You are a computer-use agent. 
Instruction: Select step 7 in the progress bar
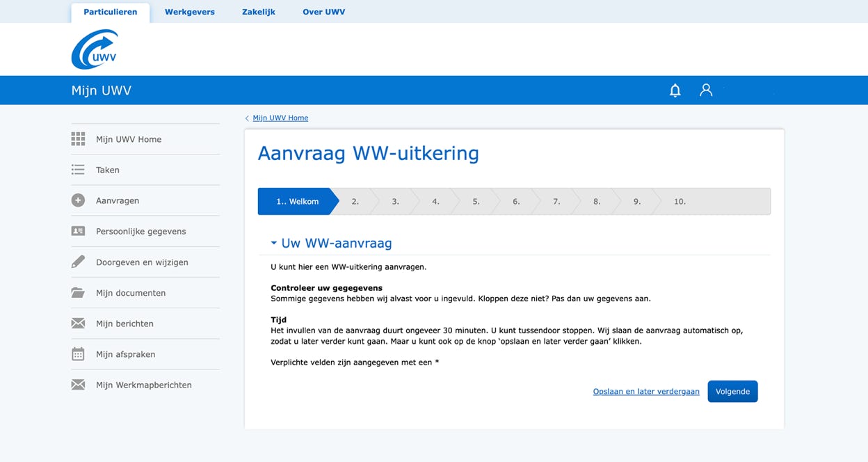(x=556, y=201)
